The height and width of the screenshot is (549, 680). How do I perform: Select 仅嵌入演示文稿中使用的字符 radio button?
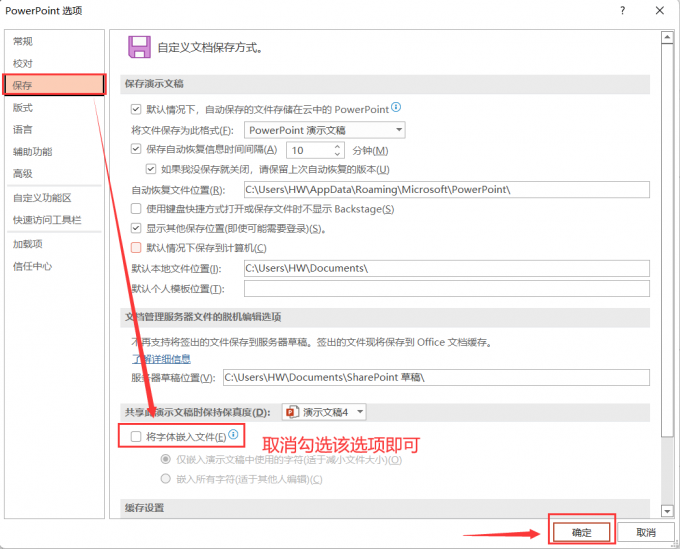(165, 459)
